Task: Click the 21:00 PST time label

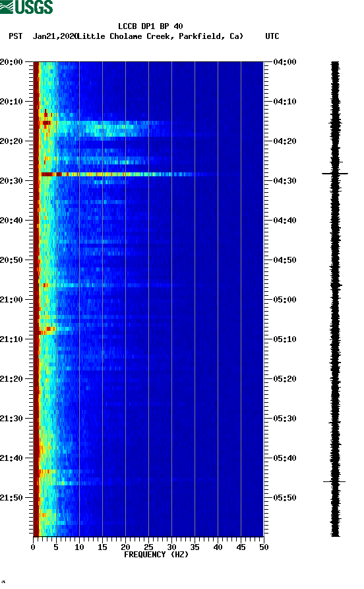Action: tap(11, 300)
